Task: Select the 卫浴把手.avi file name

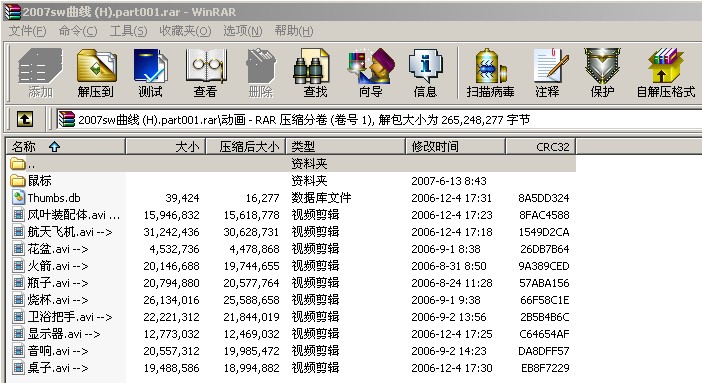Action: point(70,317)
